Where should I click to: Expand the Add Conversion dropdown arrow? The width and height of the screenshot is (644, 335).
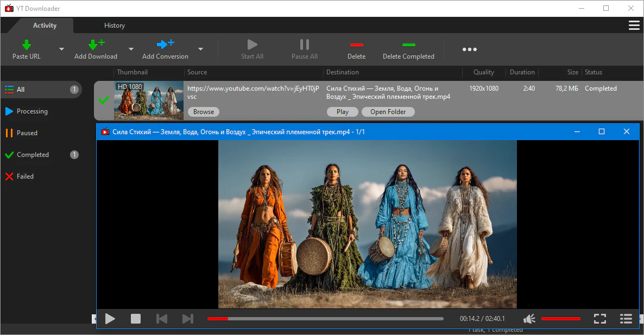200,49
